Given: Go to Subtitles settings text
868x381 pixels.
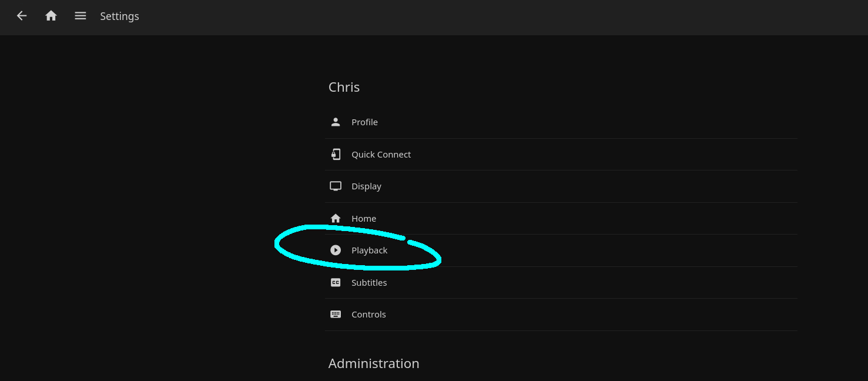Looking at the screenshot, I should pyautogui.click(x=369, y=283).
